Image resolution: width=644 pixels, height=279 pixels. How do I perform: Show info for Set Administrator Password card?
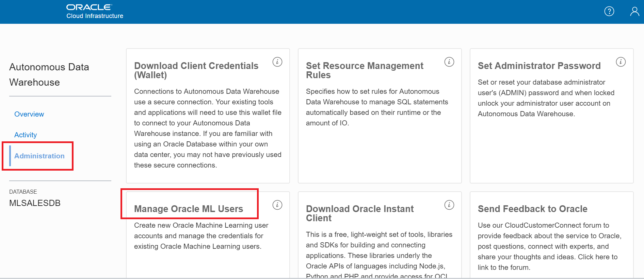621,62
